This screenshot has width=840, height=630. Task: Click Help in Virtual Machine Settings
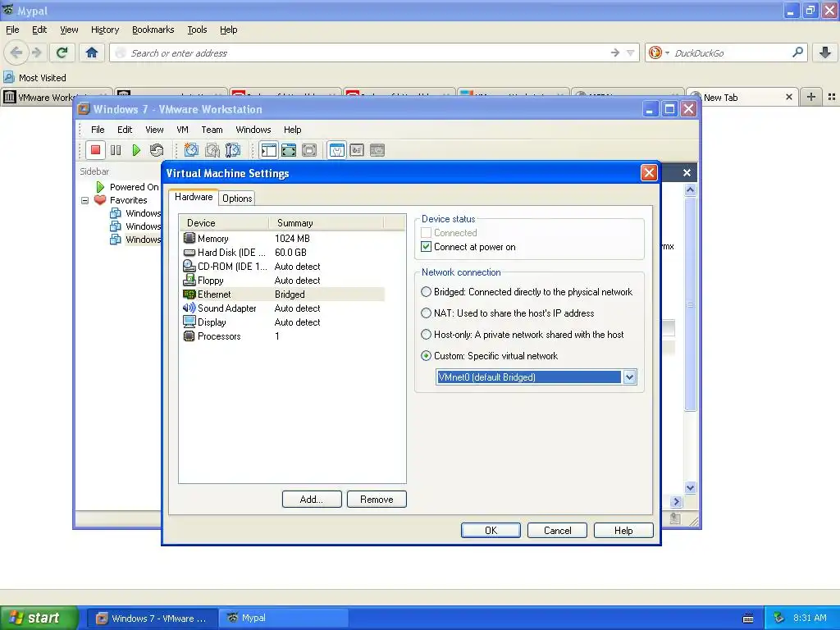pyautogui.click(x=623, y=531)
